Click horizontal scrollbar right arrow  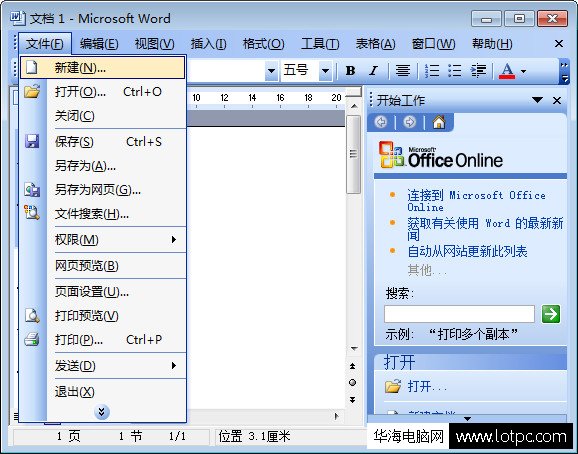tap(336, 416)
